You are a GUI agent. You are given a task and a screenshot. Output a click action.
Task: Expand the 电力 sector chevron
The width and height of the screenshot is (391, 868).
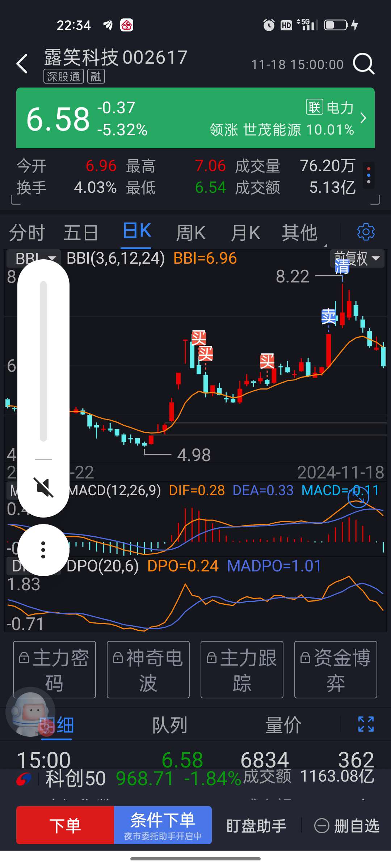click(363, 118)
